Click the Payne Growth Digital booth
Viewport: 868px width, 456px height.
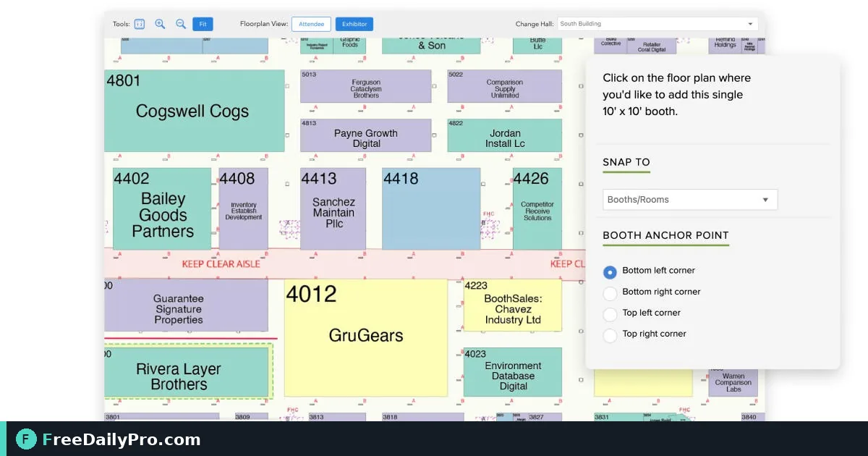point(366,135)
